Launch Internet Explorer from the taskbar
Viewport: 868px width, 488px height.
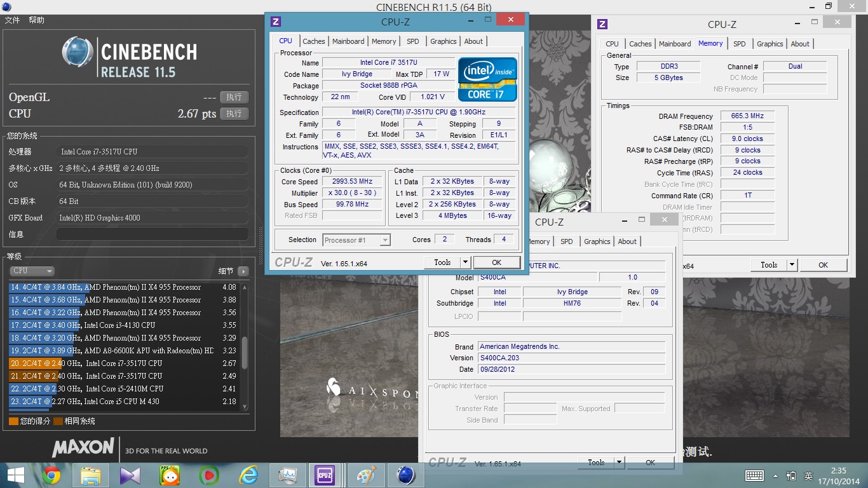[248, 475]
